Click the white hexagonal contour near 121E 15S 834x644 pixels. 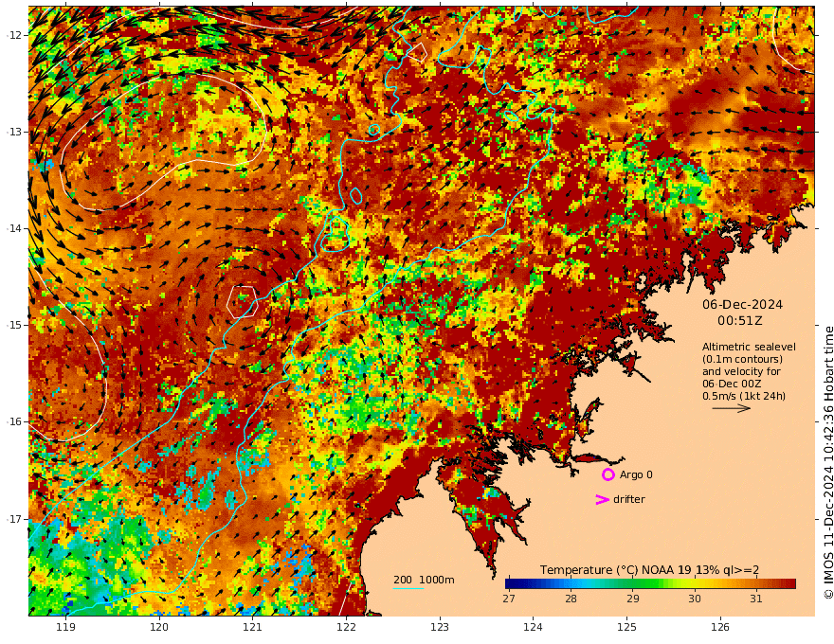pos(242,301)
